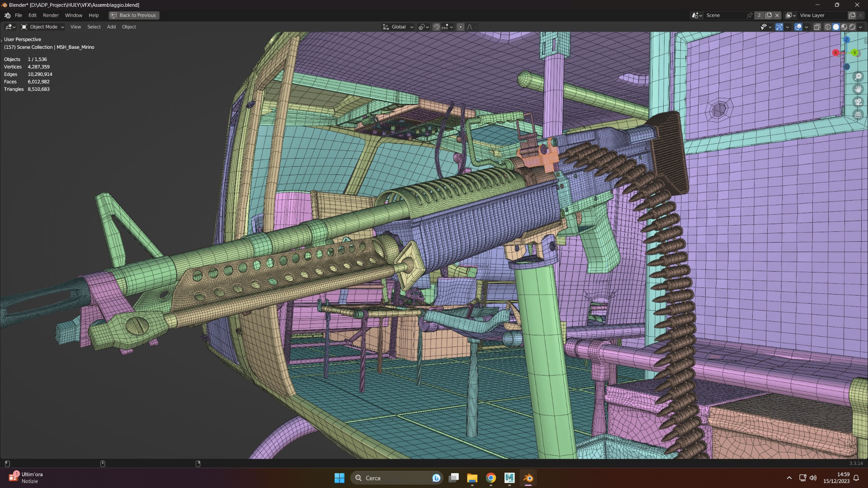Click the Cerca taskbar search box
The height and width of the screenshot is (488, 868).
(x=397, y=478)
